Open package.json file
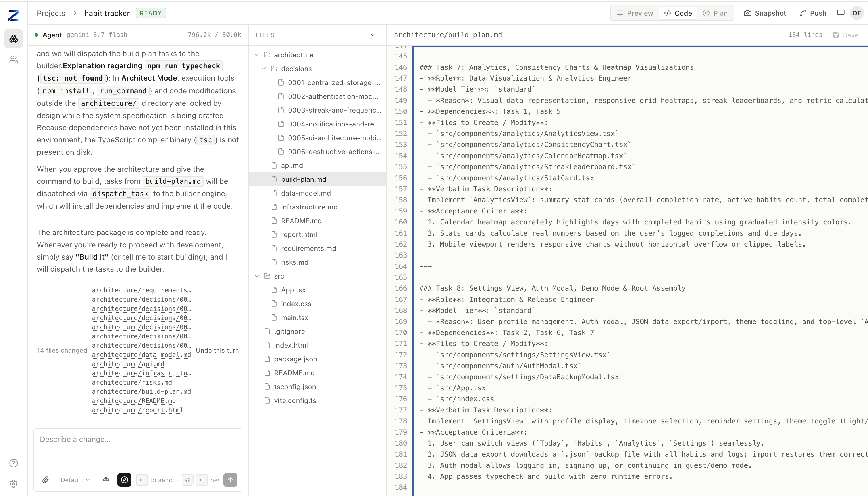Image resolution: width=868 pixels, height=496 pixels. (x=318, y=359)
